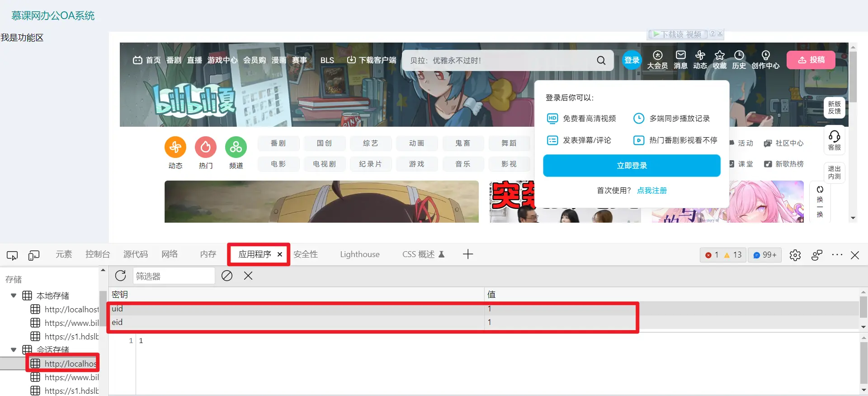Screen dimensions: 868x396
Task: Click the yellow warning count 13
Action: pos(733,255)
